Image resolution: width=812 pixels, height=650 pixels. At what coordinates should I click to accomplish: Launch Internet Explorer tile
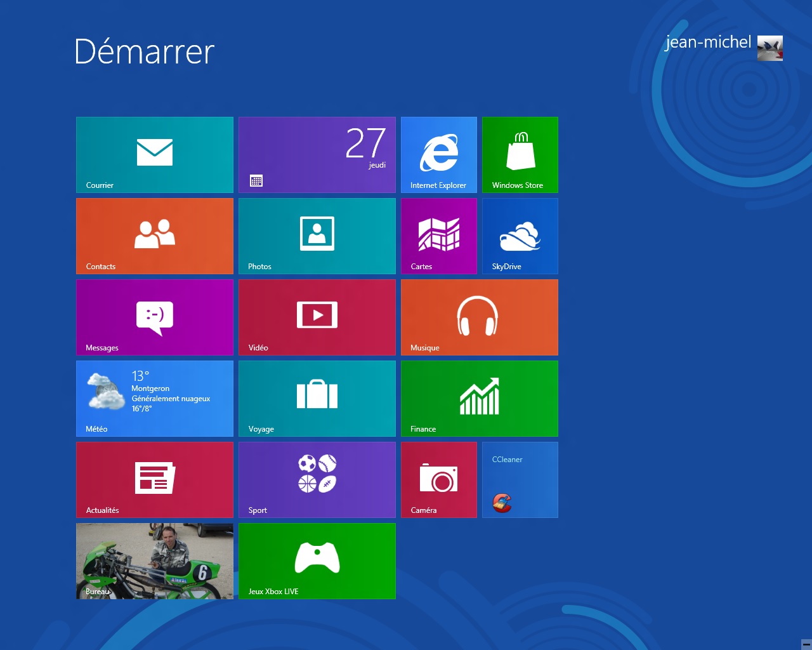point(439,155)
